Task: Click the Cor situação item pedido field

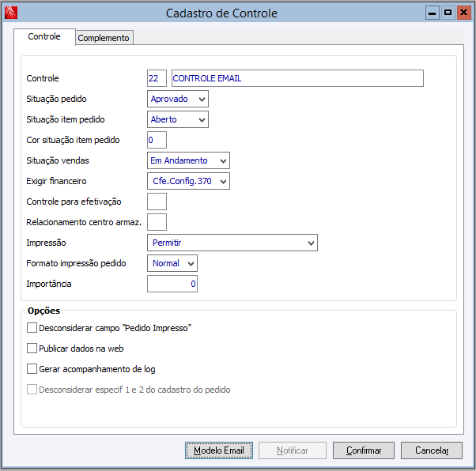Action: (157, 140)
